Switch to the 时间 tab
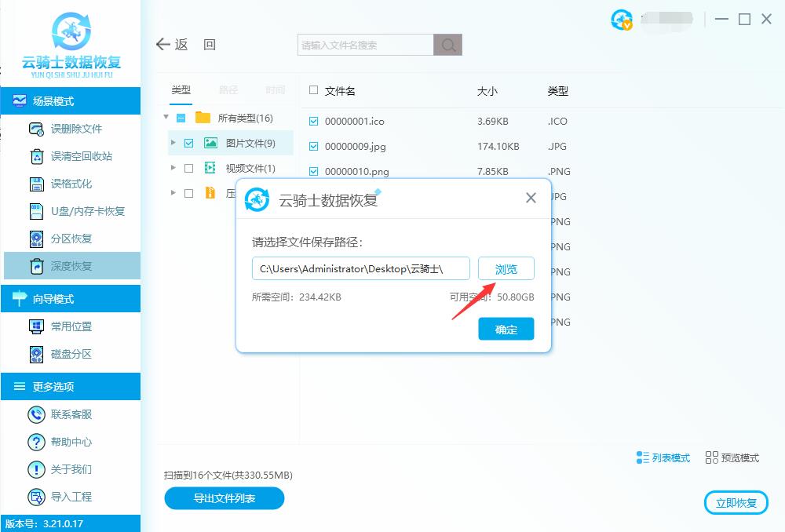This screenshot has width=785, height=532. click(x=276, y=90)
